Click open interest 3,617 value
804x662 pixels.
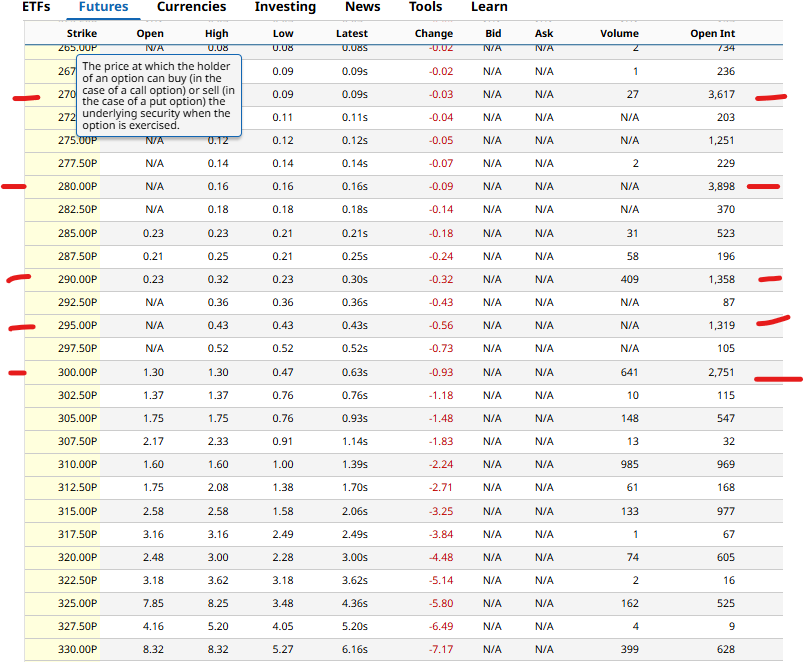[x=721, y=94]
